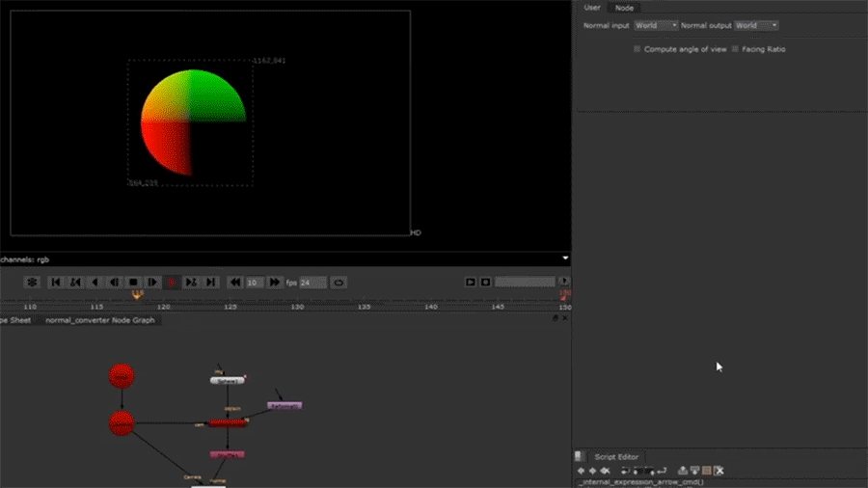
Task: Open the User tab in properties
Action: (x=592, y=7)
